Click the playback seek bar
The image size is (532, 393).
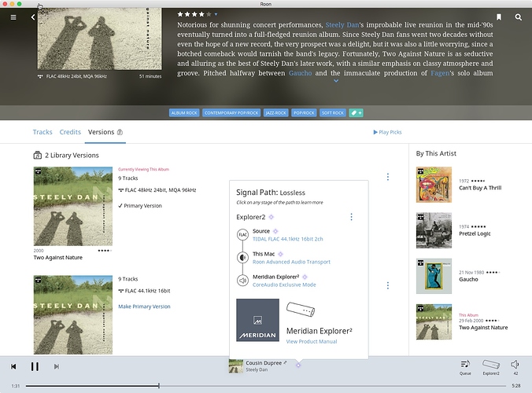(267, 386)
